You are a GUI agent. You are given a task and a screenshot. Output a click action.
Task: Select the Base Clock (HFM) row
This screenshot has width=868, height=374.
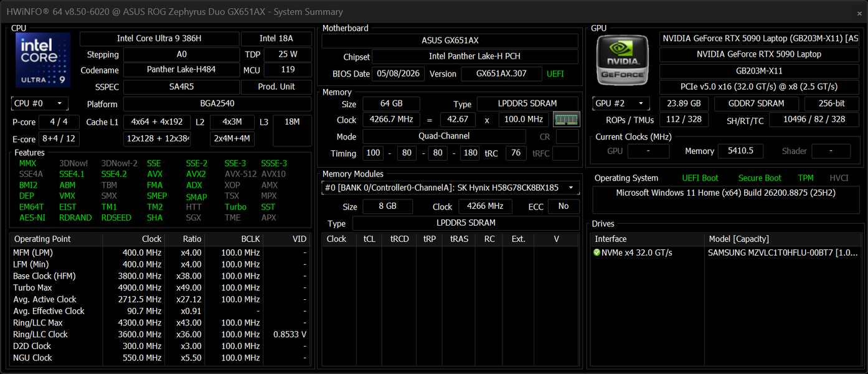pos(159,276)
